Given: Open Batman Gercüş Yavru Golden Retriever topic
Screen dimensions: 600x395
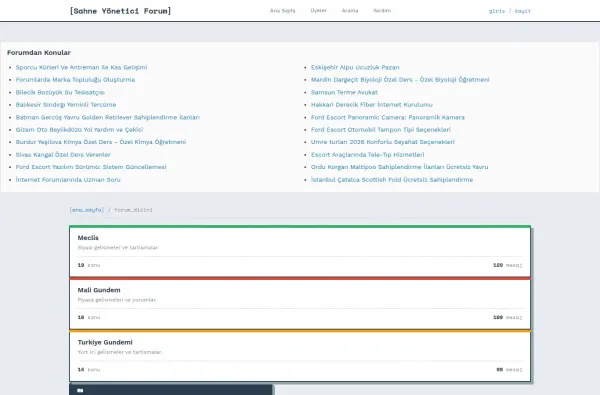Looking at the screenshot, I should coord(108,117).
